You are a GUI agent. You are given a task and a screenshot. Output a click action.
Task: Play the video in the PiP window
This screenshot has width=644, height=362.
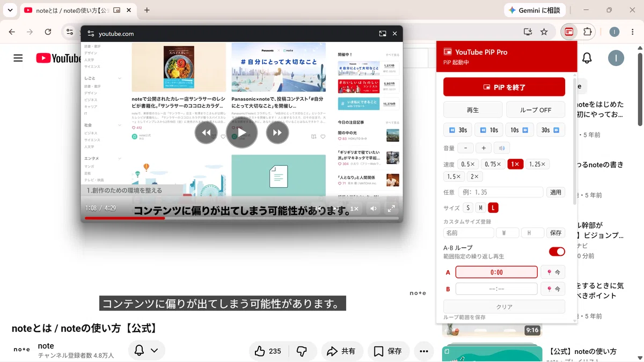pyautogui.click(x=241, y=132)
